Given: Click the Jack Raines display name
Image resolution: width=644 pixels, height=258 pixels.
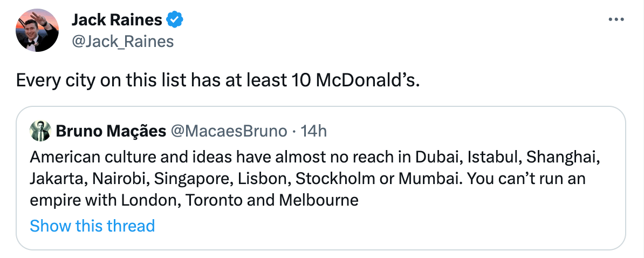Looking at the screenshot, I should coord(117,20).
